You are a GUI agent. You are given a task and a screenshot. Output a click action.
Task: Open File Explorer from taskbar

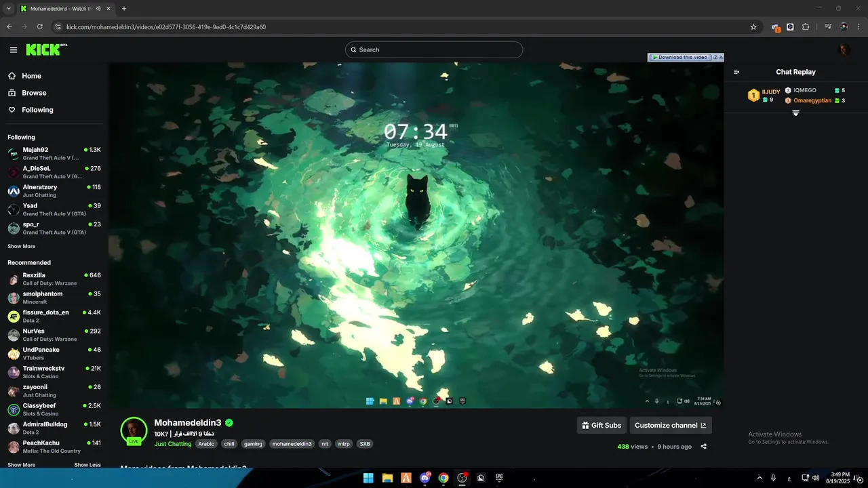click(x=387, y=478)
